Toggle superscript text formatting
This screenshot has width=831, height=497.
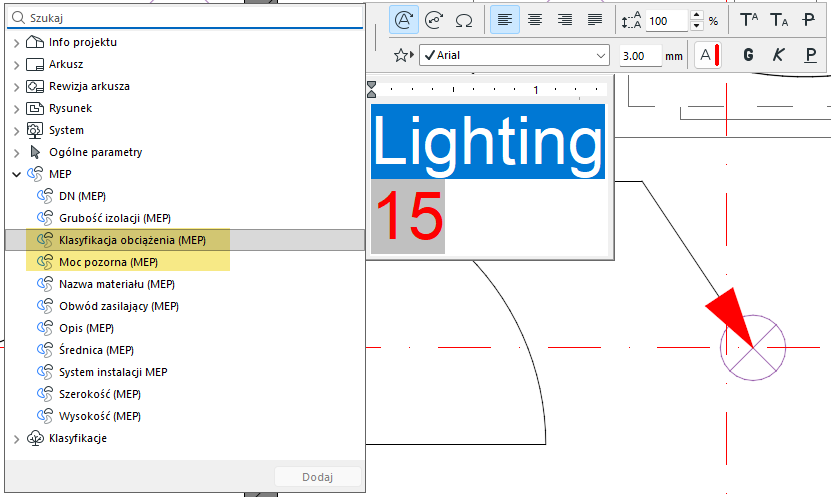(748, 20)
